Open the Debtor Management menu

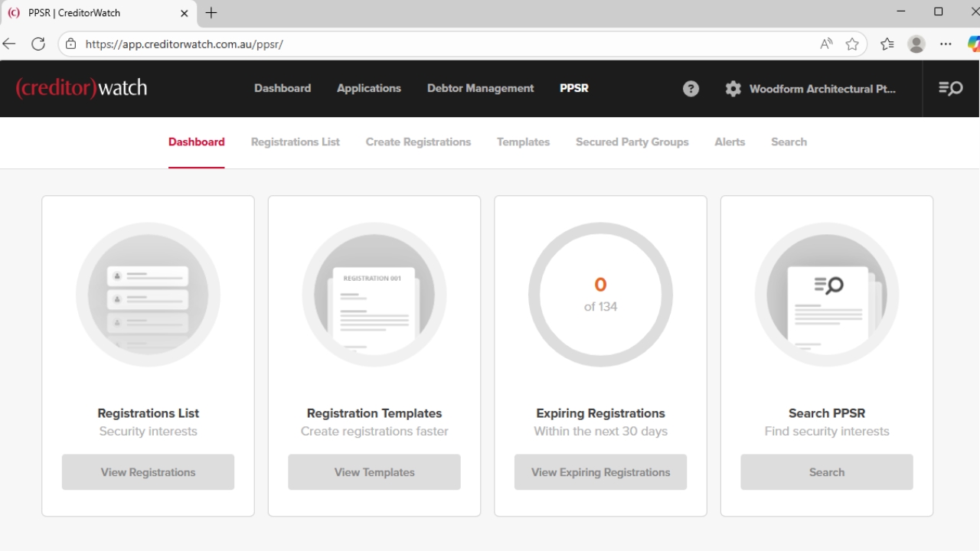(481, 88)
